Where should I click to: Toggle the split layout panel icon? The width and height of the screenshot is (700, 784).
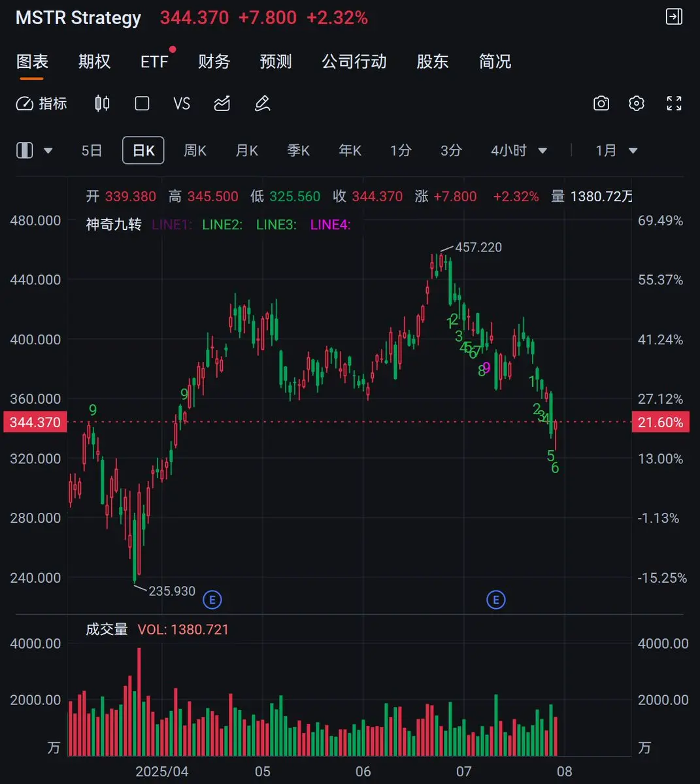click(24, 150)
